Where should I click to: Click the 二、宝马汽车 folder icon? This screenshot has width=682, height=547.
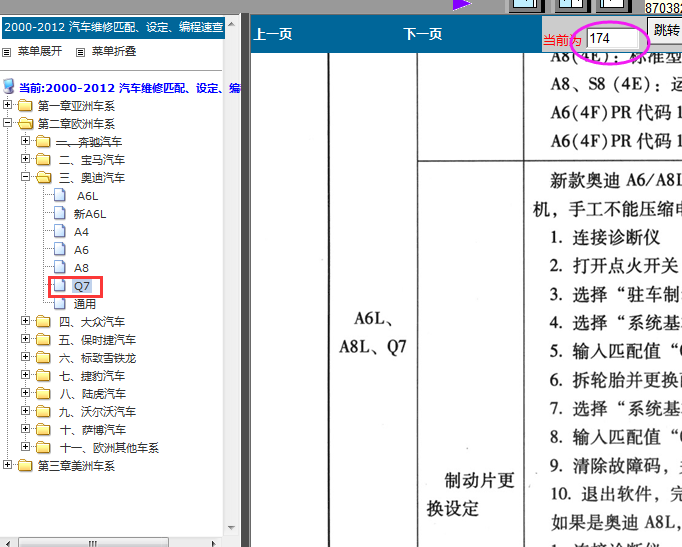tap(43, 160)
